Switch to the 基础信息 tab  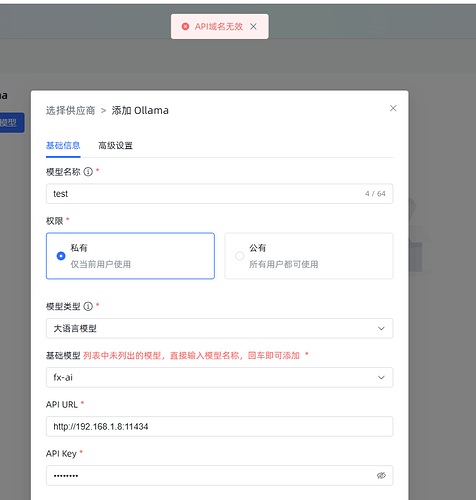tap(63, 146)
